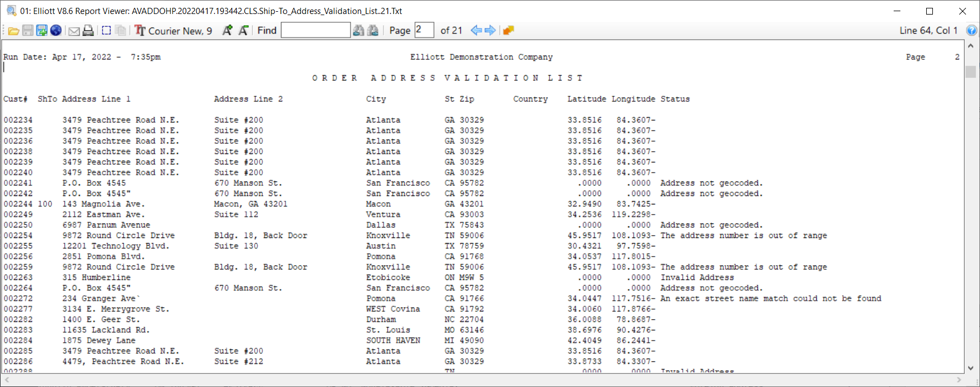The width and height of the screenshot is (980, 387).
Task: Go to next page with right arrow
Action: point(490,30)
